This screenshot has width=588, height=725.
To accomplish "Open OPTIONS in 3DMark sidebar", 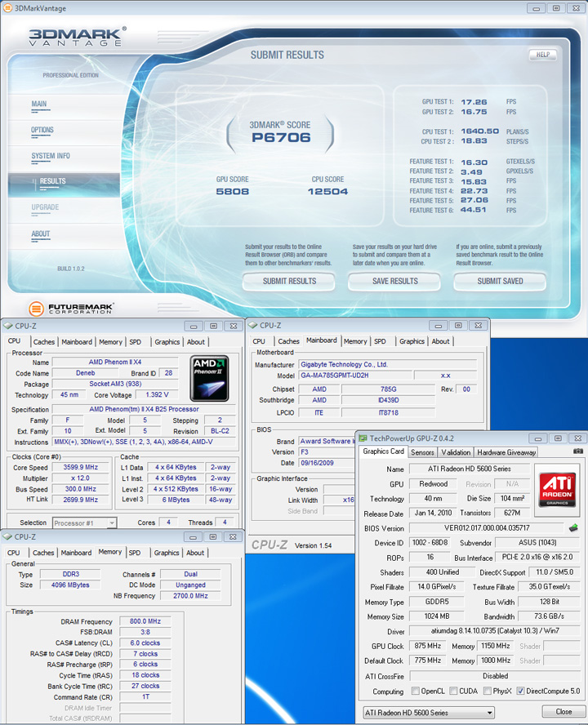I will click(42, 130).
